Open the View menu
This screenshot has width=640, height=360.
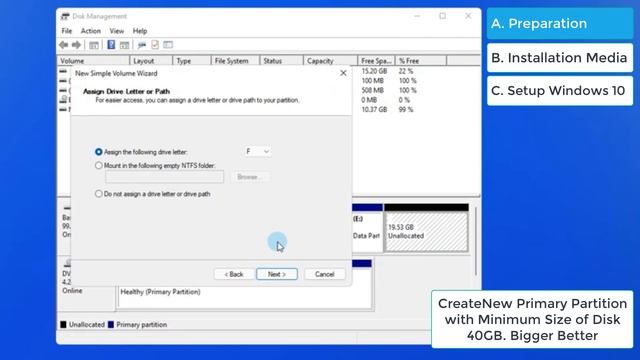point(116,31)
